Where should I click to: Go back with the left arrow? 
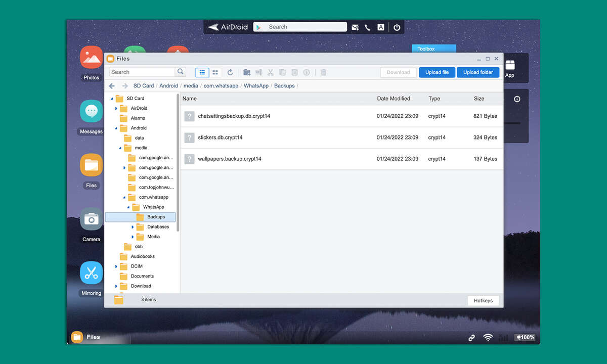click(112, 86)
